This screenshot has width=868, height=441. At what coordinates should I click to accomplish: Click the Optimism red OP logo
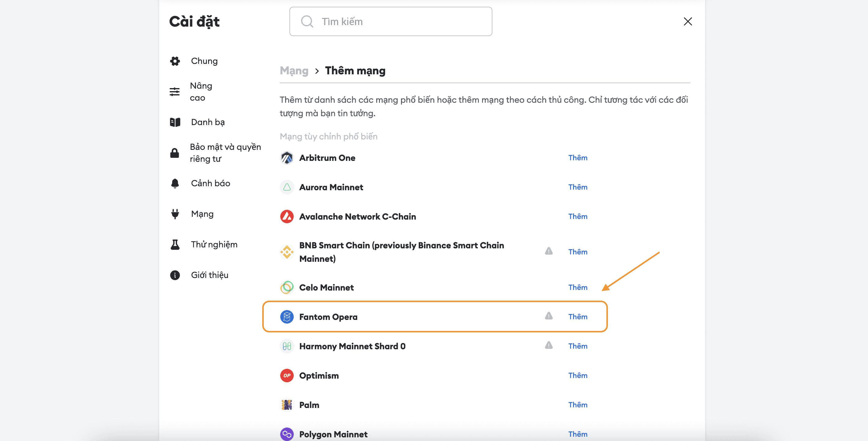[x=287, y=375]
